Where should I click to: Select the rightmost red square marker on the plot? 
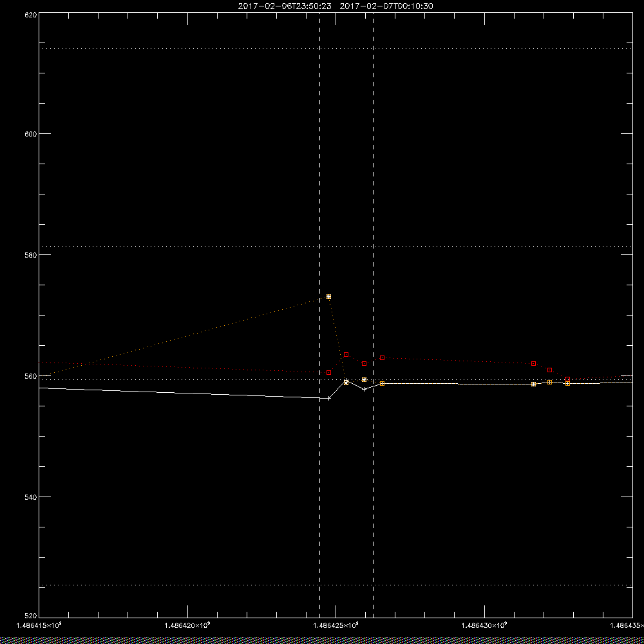pyautogui.click(x=567, y=379)
